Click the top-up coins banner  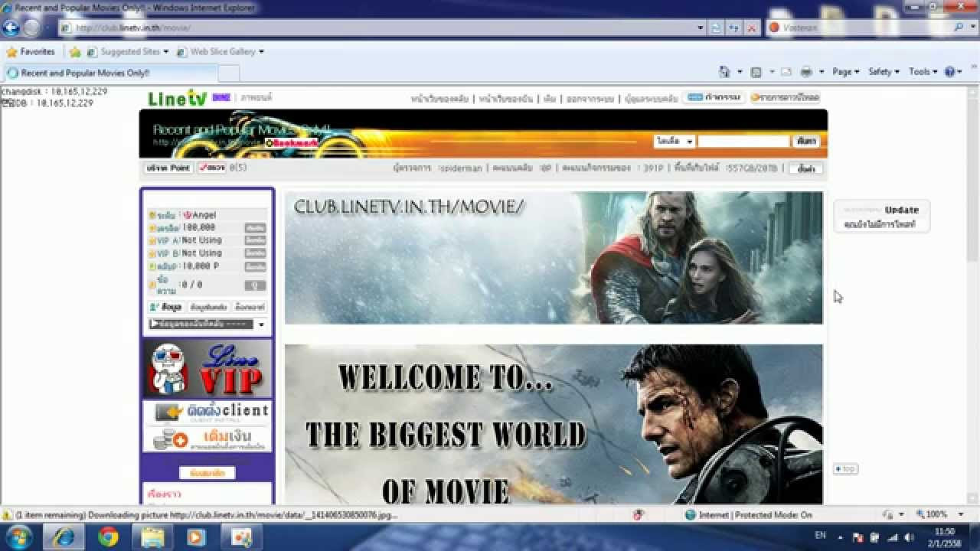coord(207,439)
